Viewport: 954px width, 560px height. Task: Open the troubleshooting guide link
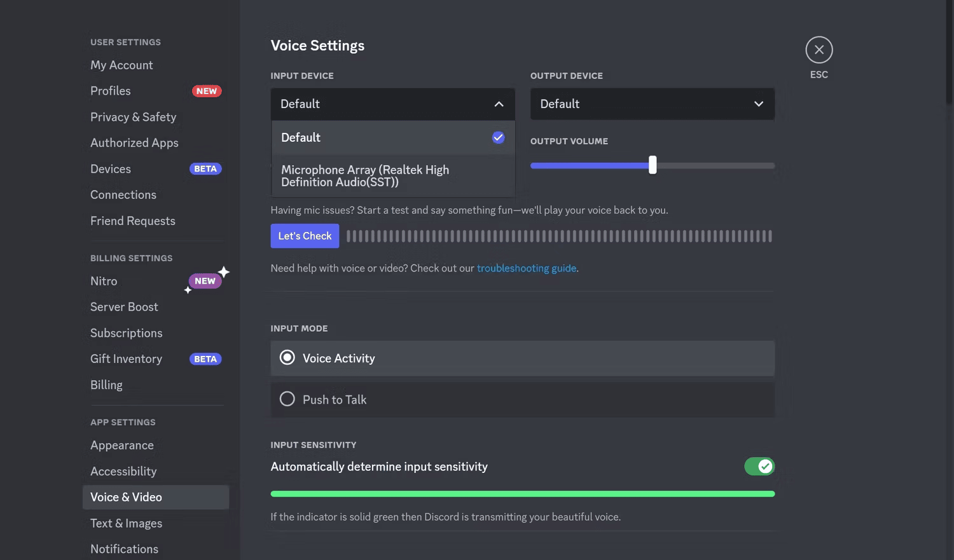(x=526, y=268)
